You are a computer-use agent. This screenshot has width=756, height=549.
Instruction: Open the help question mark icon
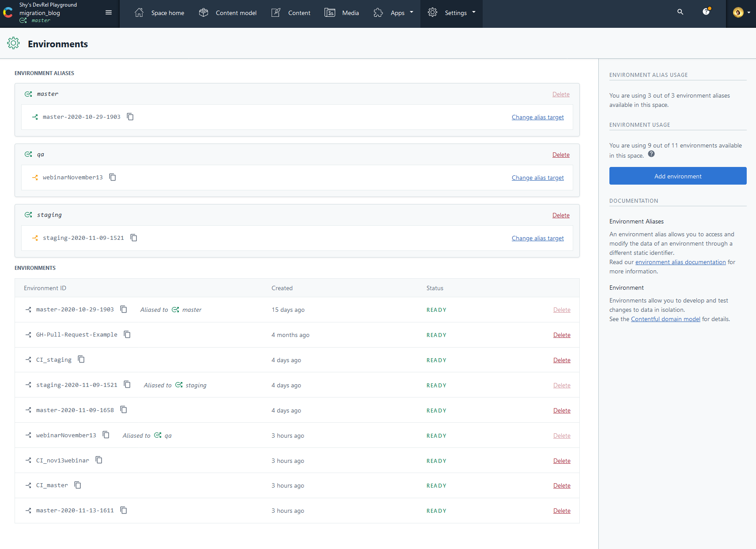click(x=706, y=12)
